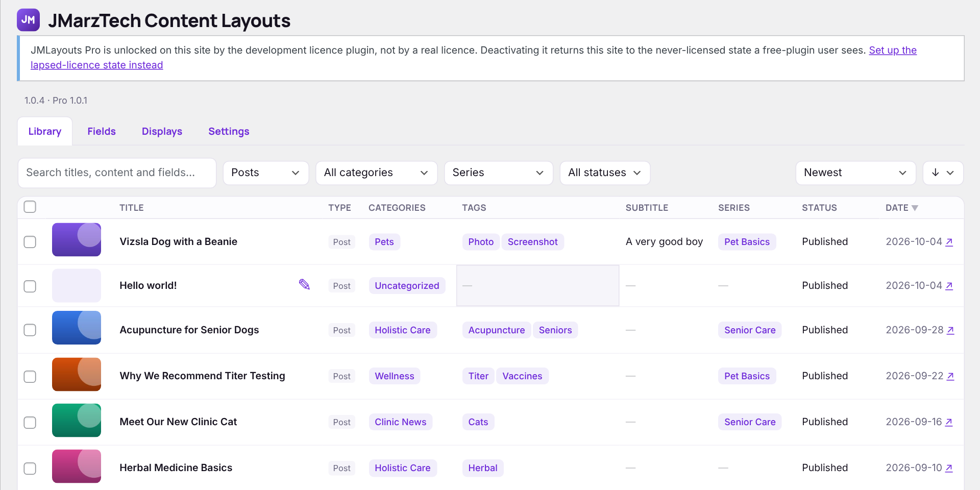Screen dimensions: 980x490
Task: Expand the All categories filter
Action: (x=377, y=173)
